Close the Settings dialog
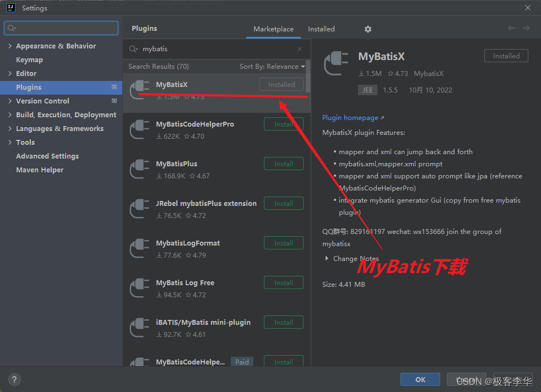Image resolution: width=541 pixels, height=392 pixels. coord(528,8)
